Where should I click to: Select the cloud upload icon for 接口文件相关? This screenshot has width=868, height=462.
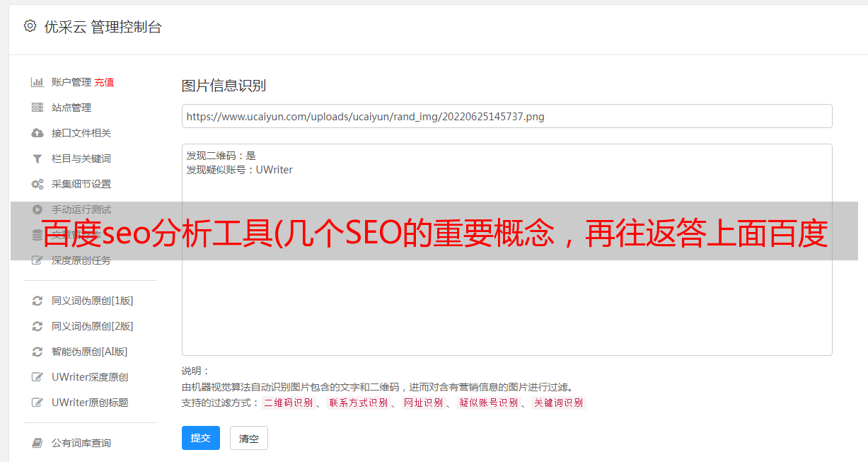click(37, 133)
